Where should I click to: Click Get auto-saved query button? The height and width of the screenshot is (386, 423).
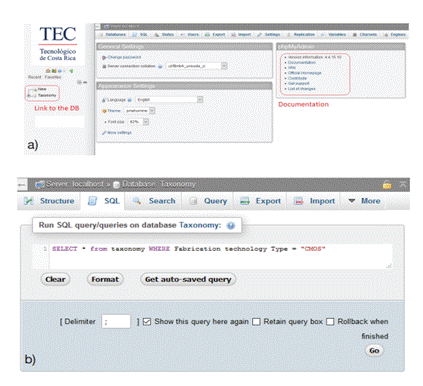pyautogui.click(x=188, y=279)
